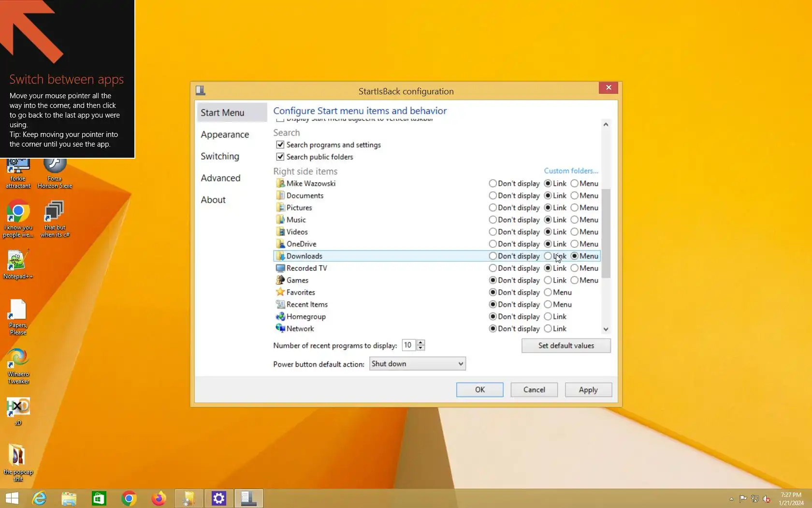The height and width of the screenshot is (508, 812).
Task: Uncheck Search programs and settings
Action: [280, 145]
